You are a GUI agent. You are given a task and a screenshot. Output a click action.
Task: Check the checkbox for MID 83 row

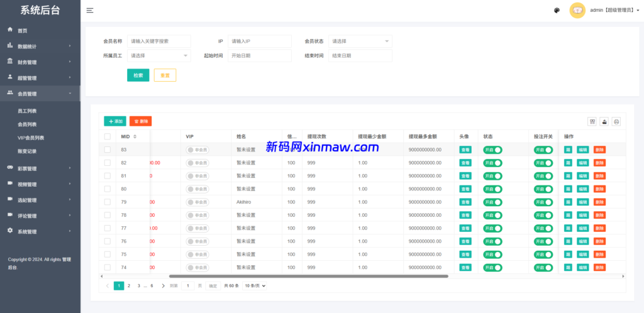[x=107, y=150]
